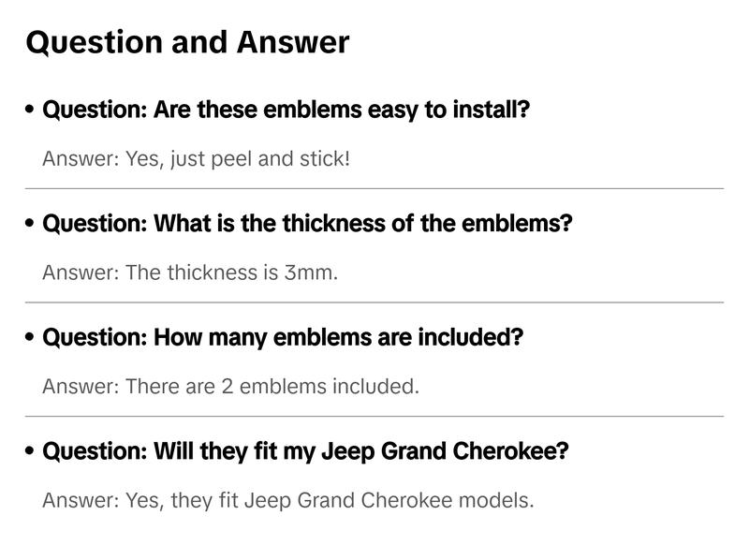Click the answer "The thickness is 3mm."

click(190, 273)
